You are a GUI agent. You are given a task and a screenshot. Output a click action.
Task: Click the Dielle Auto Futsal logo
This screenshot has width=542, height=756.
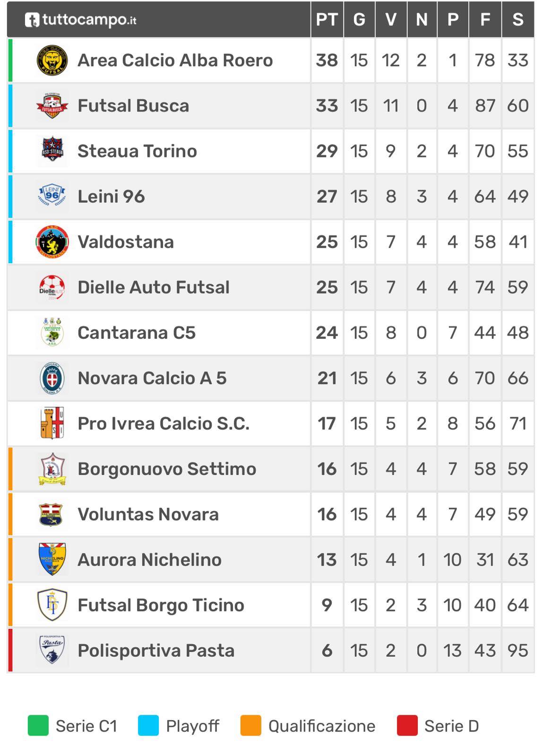click(x=52, y=287)
